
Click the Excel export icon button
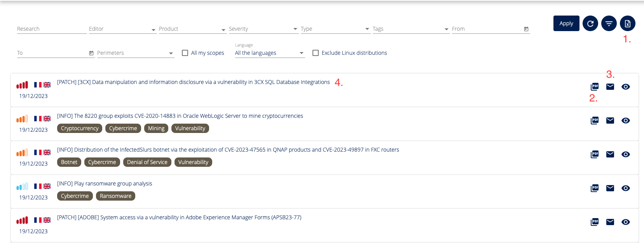(627, 23)
